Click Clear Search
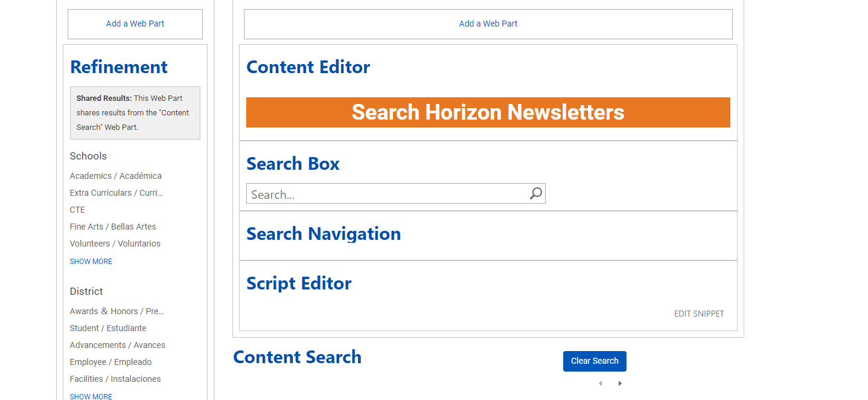The image size is (868, 400). click(x=594, y=361)
